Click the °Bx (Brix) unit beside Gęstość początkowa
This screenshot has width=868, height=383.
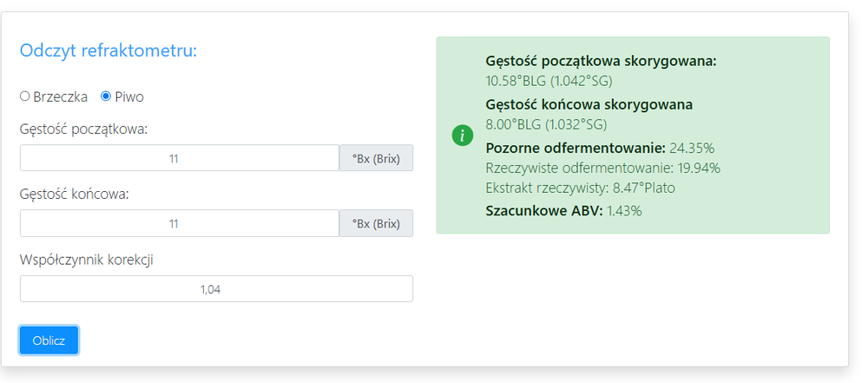[376, 158]
